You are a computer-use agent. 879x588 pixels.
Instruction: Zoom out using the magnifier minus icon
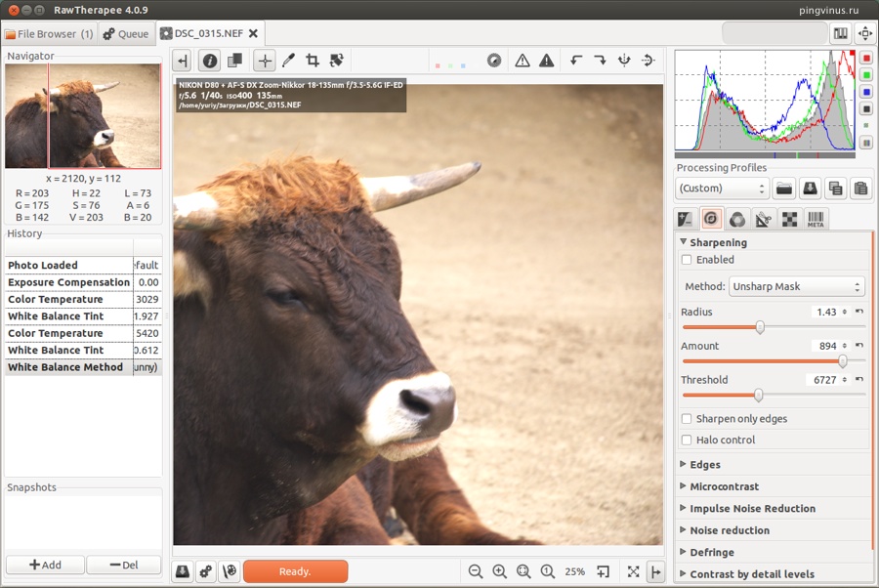pos(476,571)
